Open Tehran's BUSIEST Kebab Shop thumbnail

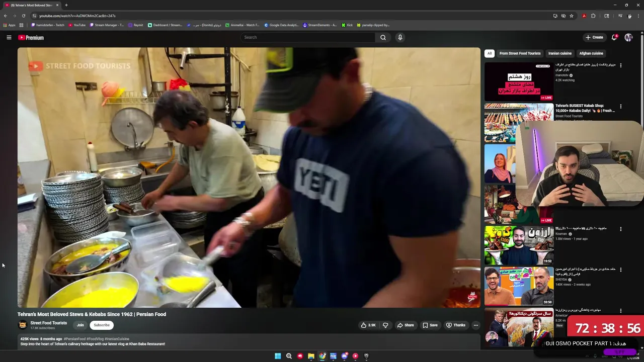click(519, 123)
